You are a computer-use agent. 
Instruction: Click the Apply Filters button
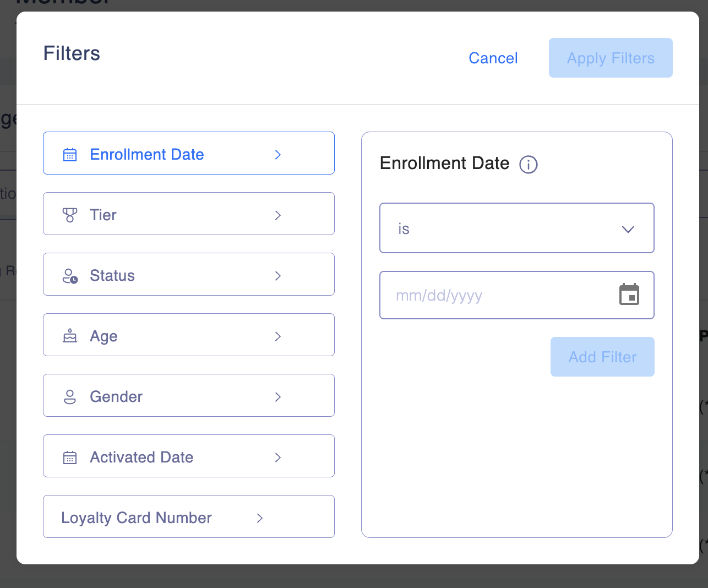tap(611, 58)
